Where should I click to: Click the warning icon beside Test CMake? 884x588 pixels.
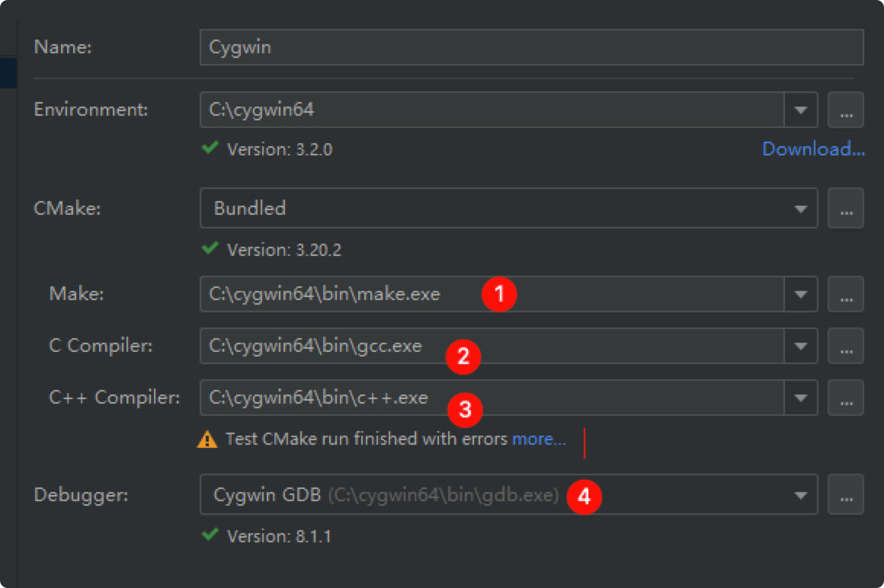pyautogui.click(x=207, y=439)
